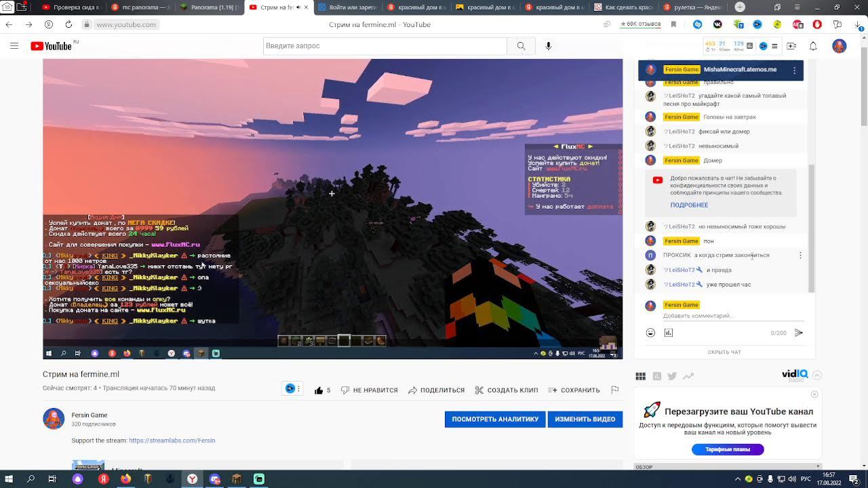This screenshot has height=488, width=868.
Task: Switch to the 'mc panorama' browser tab
Action: click(x=140, y=7)
